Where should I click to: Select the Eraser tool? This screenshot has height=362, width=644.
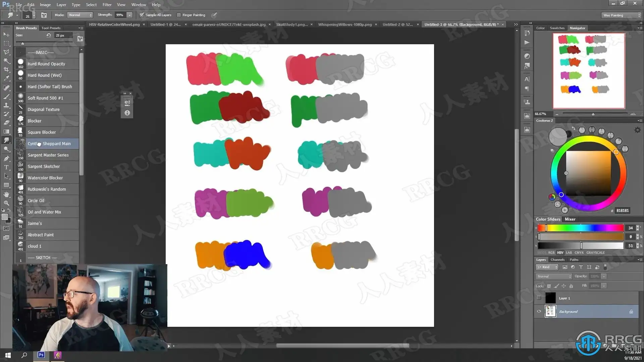pyautogui.click(x=6, y=123)
